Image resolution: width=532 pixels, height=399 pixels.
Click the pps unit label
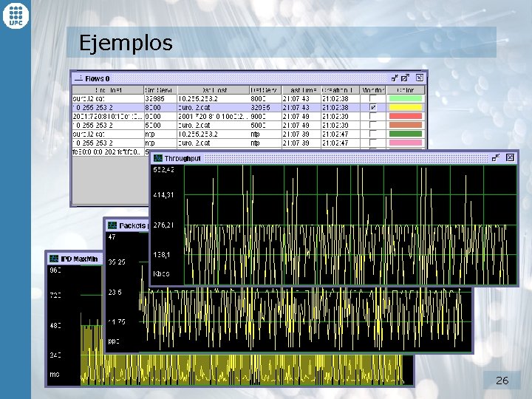pos(114,341)
